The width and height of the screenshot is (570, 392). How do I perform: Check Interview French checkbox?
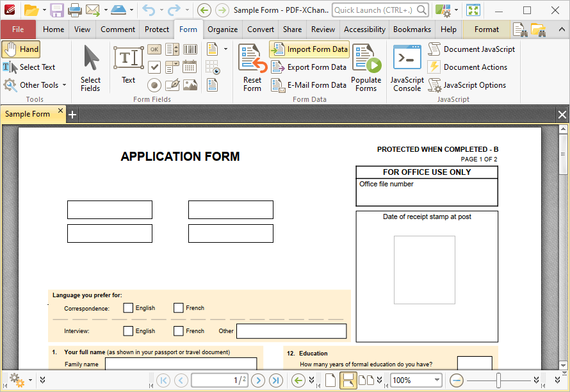(178, 331)
